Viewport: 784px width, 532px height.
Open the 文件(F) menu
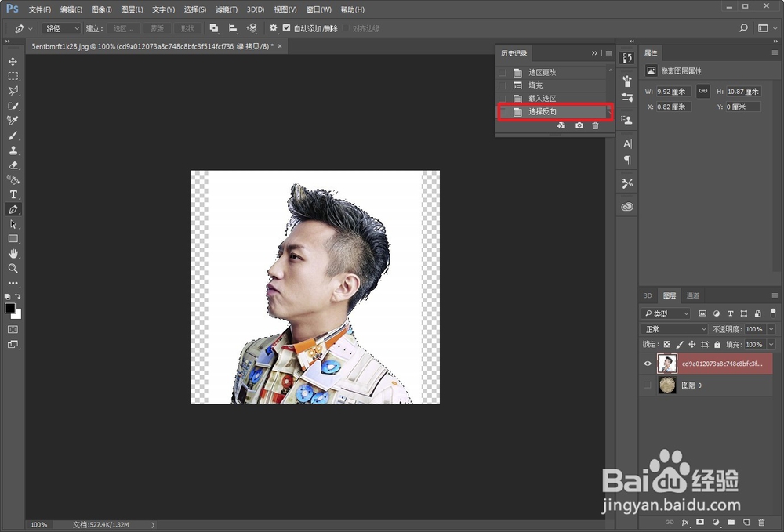40,9
